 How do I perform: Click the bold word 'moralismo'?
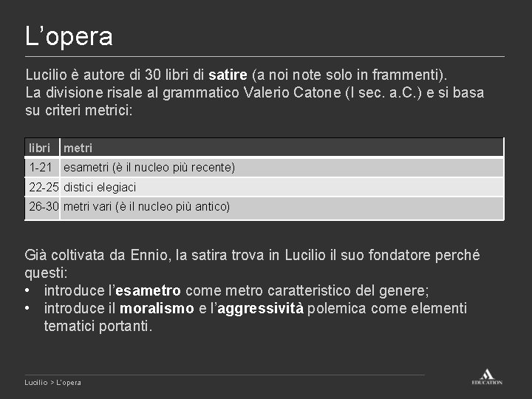[x=157, y=308]
